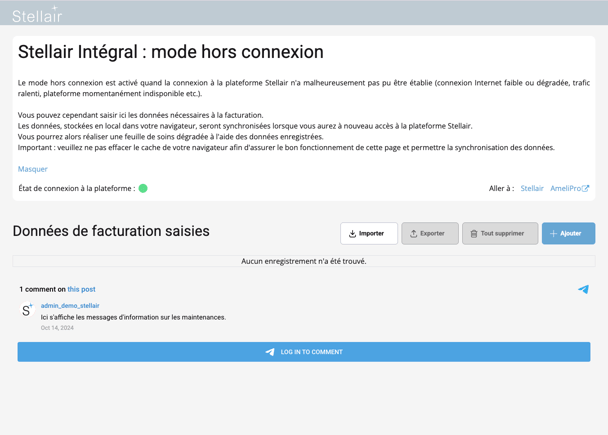The height and width of the screenshot is (435, 608).
Task: Click the Tout supprimer button
Action: 500,233
